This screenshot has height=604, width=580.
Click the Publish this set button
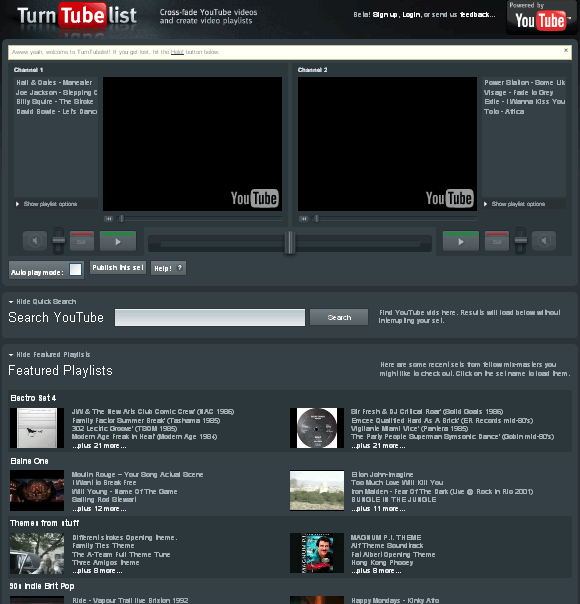click(118, 267)
